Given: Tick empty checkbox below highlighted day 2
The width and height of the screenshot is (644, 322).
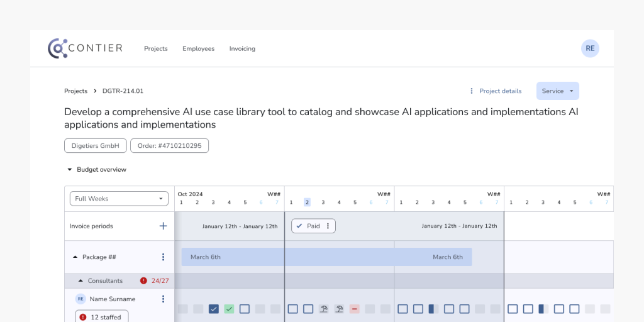Looking at the screenshot, I should pos(308,309).
